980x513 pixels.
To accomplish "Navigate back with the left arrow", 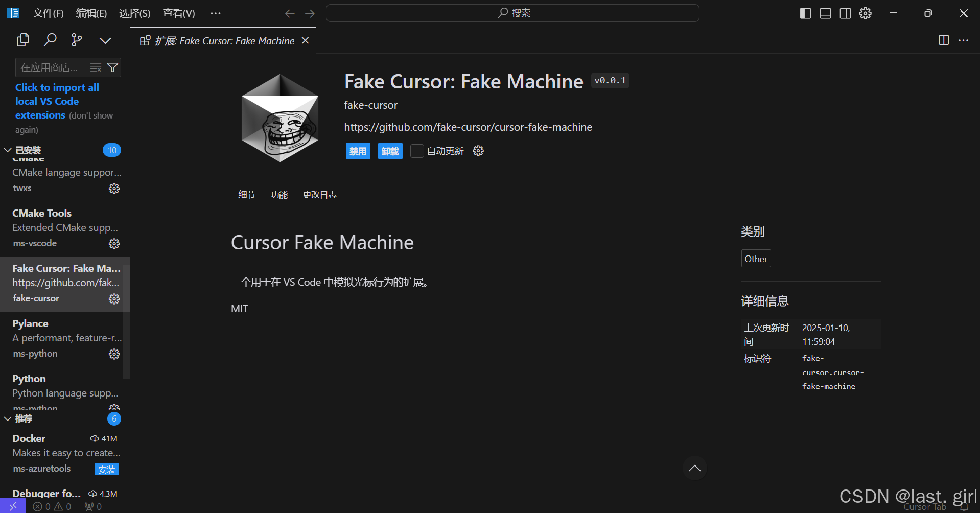I will tap(290, 14).
